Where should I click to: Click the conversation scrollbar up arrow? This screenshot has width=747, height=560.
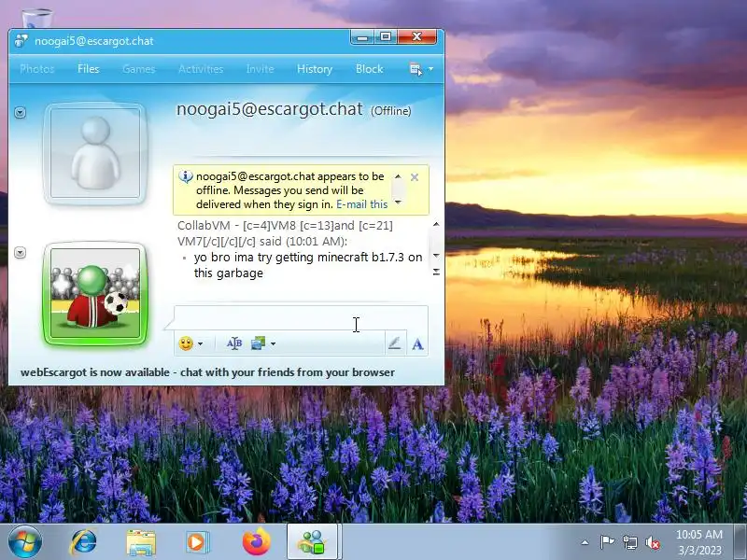pos(436,224)
